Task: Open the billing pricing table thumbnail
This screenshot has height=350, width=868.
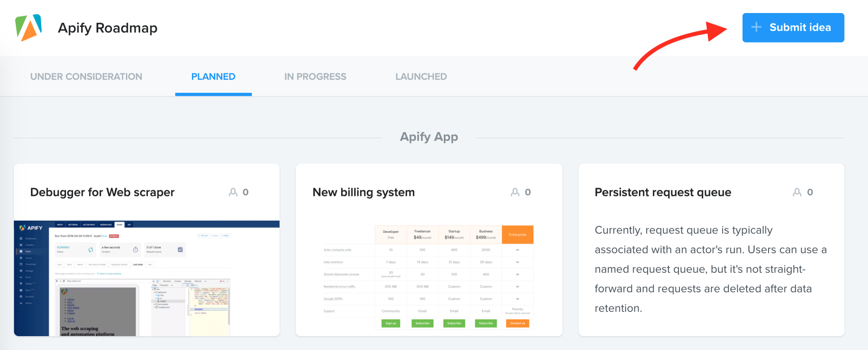Action: [x=429, y=278]
